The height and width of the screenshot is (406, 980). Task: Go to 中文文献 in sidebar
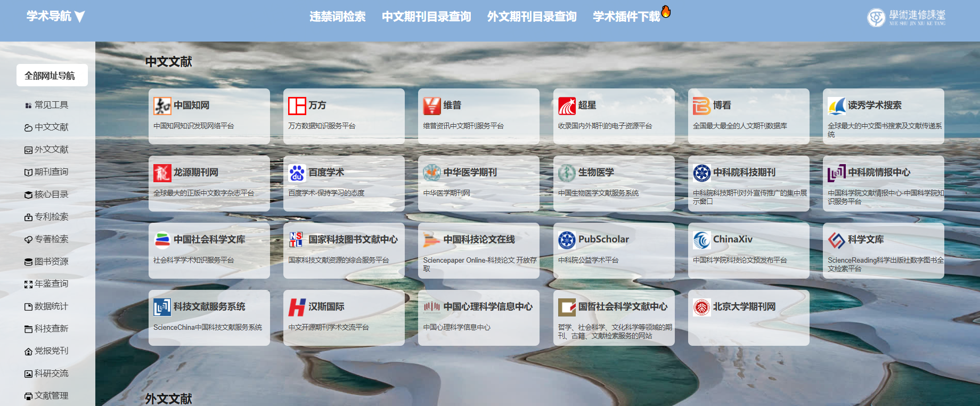click(47, 127)
